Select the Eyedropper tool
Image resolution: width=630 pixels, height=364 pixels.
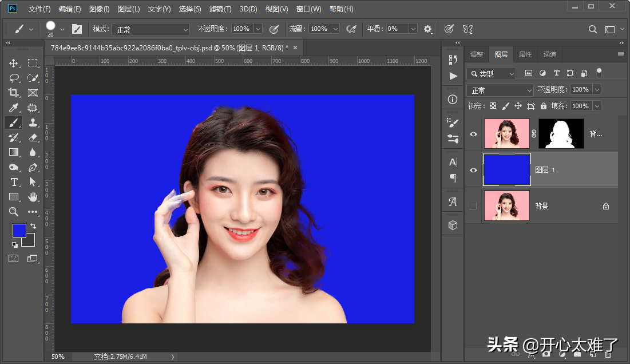pos(14,108)
